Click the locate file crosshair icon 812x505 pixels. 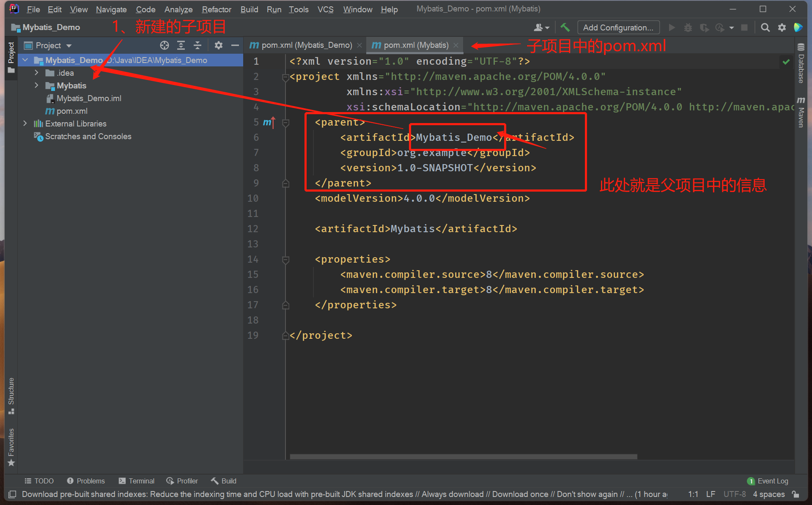click(165, 45)
